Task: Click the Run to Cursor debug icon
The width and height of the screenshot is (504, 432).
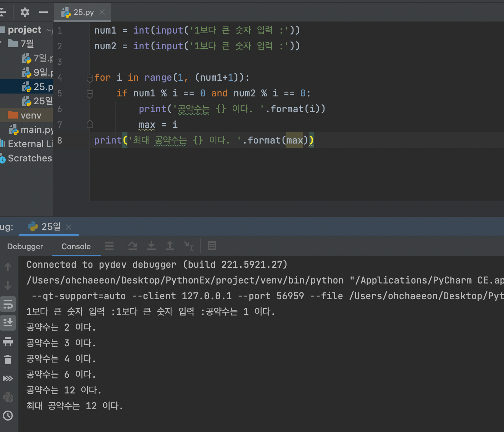Action: [188, 246]
